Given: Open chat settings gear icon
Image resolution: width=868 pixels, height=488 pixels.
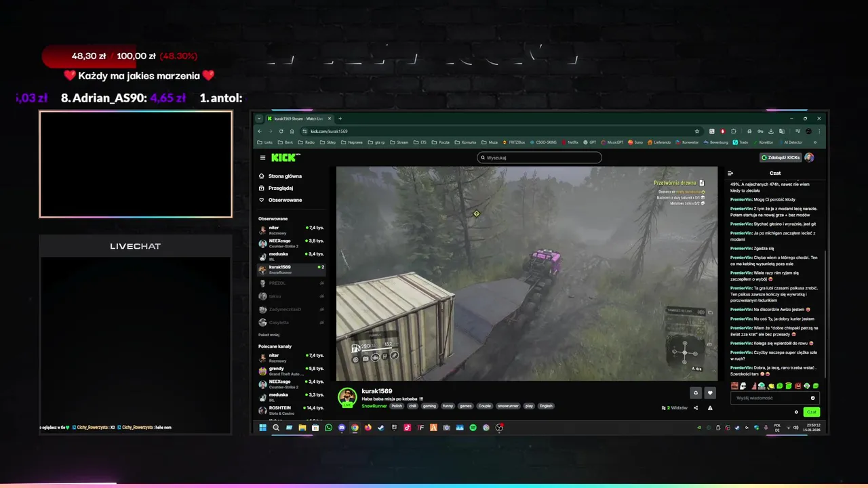Looking at the screenshot, I should (x=797, y=412).
